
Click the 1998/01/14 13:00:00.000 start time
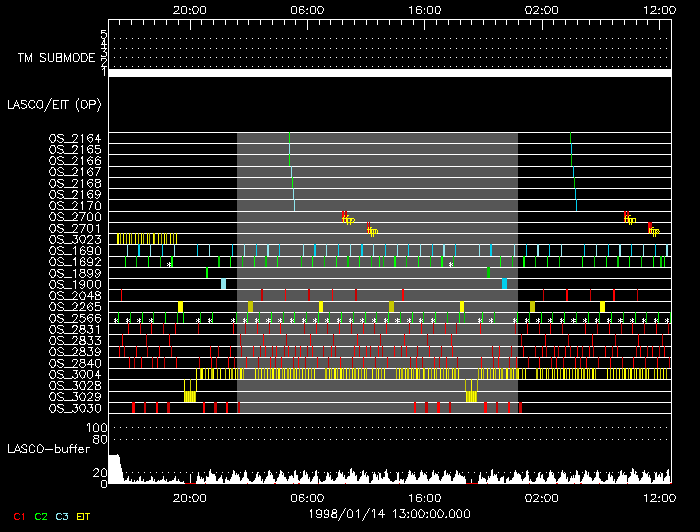(389, 514)
